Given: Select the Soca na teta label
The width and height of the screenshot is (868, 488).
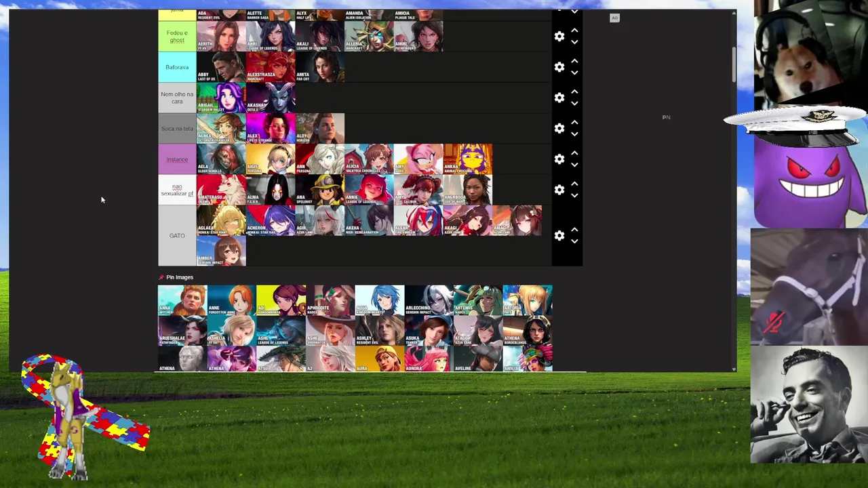Looking at the screenshot, I should point(177,128).
